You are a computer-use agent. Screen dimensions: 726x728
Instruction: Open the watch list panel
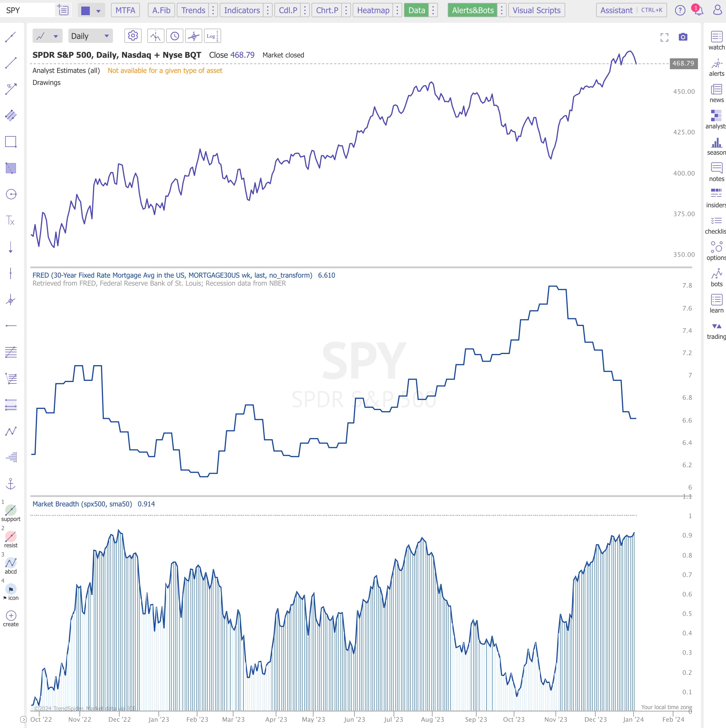(716, 41)
